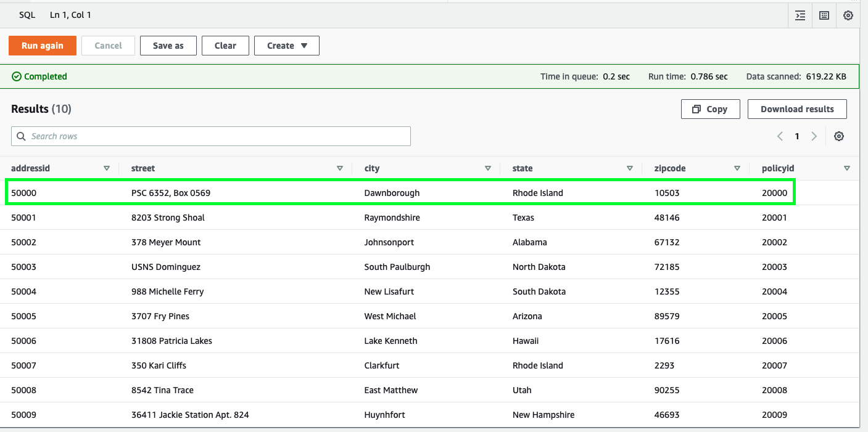Click the Save as button
Screen dimensions: 868x432
click(x=168, y=46)
